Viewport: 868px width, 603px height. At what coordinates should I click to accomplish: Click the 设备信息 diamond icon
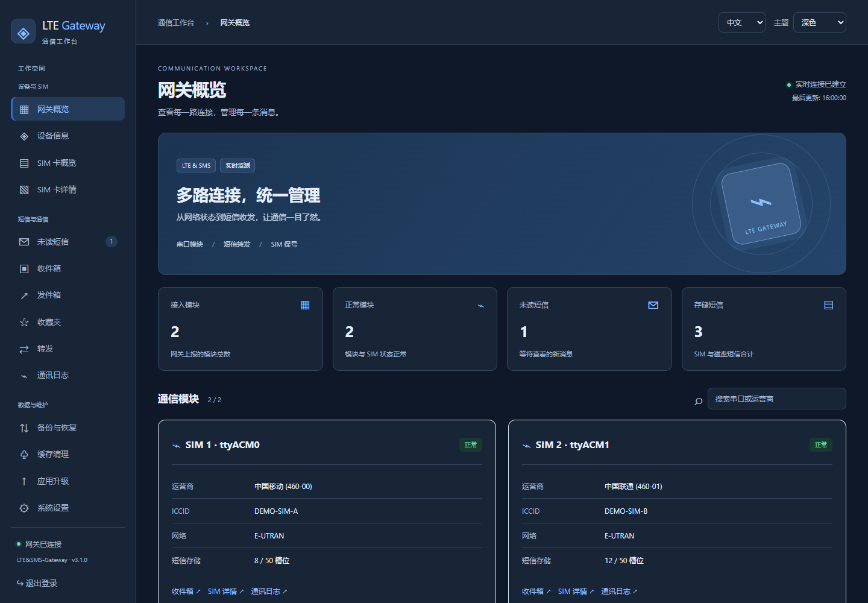click(24, 136)
